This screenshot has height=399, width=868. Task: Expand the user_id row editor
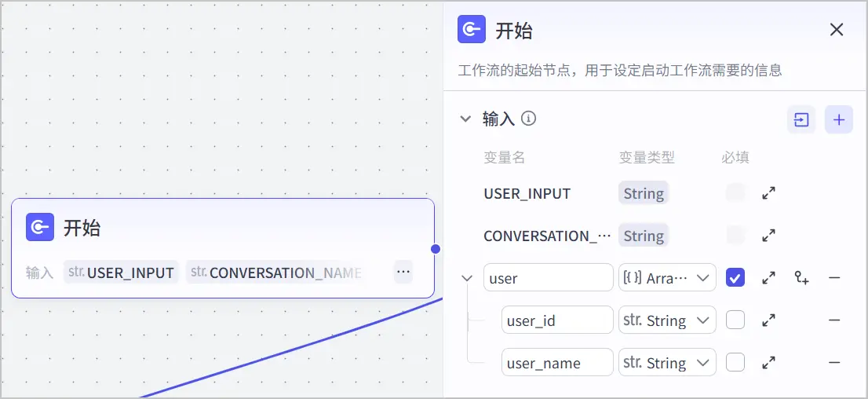[768, 320]
